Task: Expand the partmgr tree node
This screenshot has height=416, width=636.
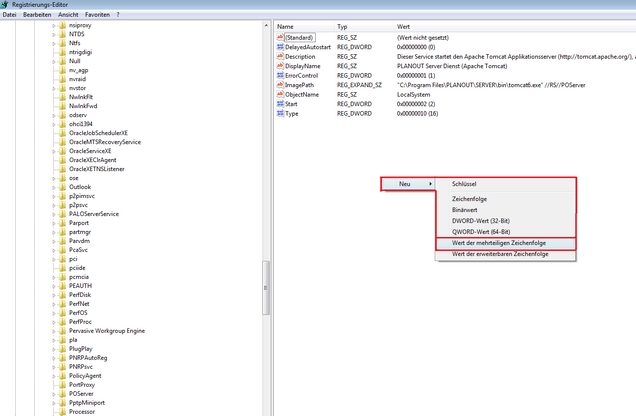Action: (x=54, y=232)
